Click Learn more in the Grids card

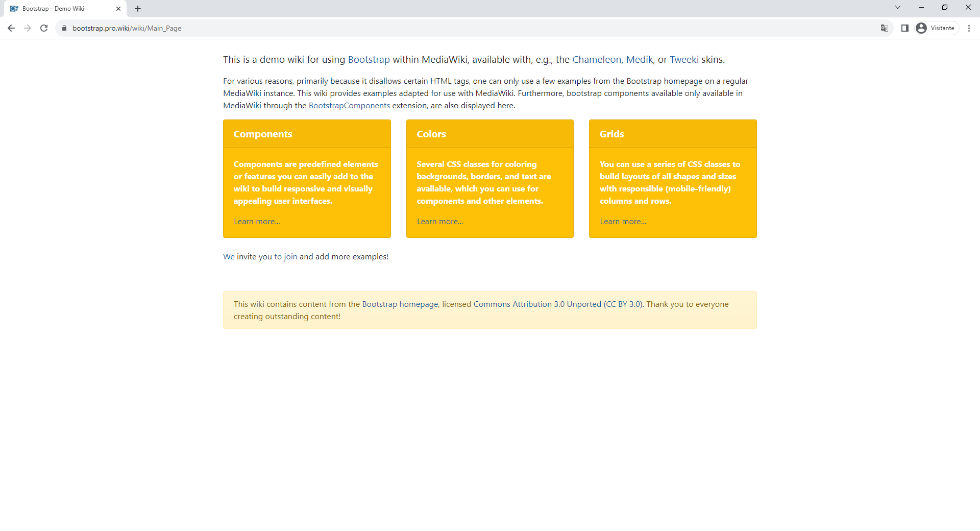[x=623, y=221]
